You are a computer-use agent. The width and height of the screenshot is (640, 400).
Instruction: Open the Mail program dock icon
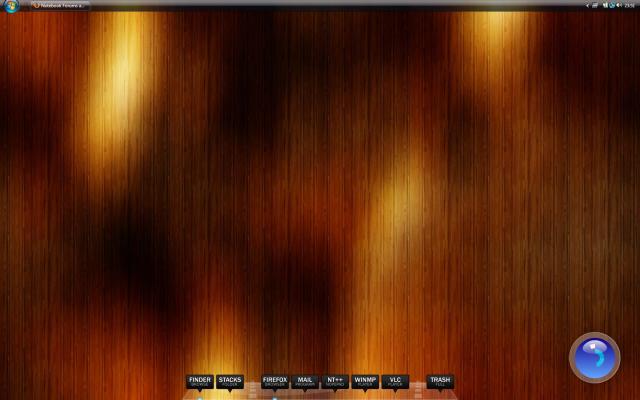[x=305, y=382]
